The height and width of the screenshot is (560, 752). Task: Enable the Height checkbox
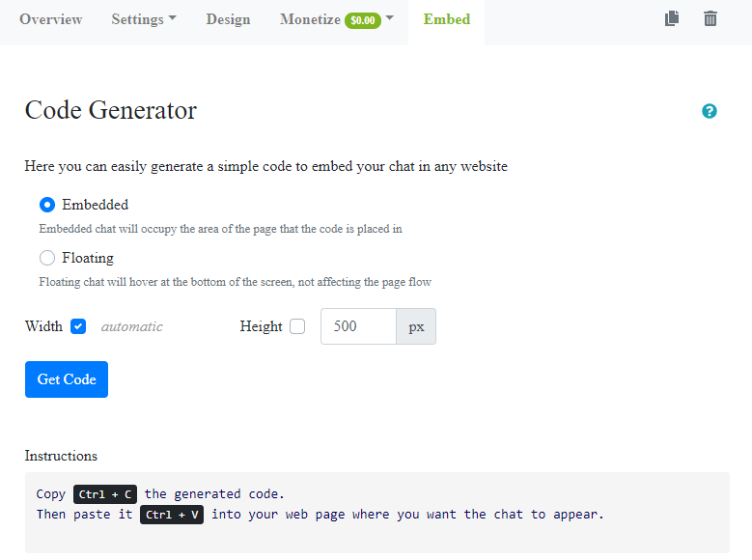[297, 326]
